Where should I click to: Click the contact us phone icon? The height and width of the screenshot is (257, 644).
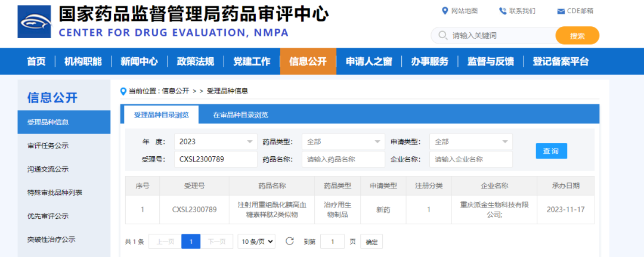[503, 11]
